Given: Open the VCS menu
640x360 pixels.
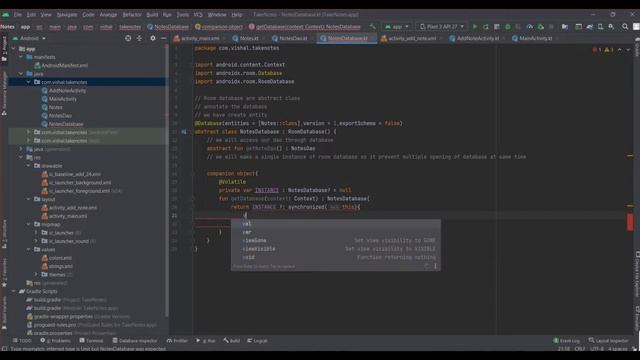Looking at the screenshot, I should 198,15.
